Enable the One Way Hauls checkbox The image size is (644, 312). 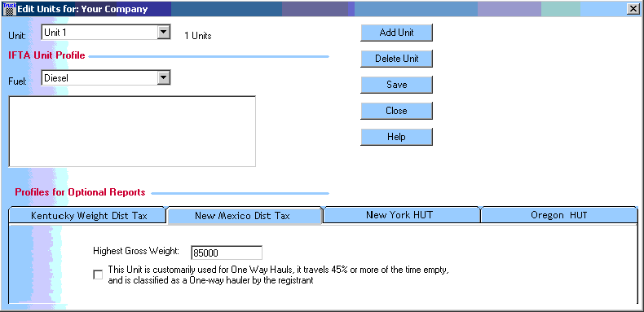coord(98,275)
